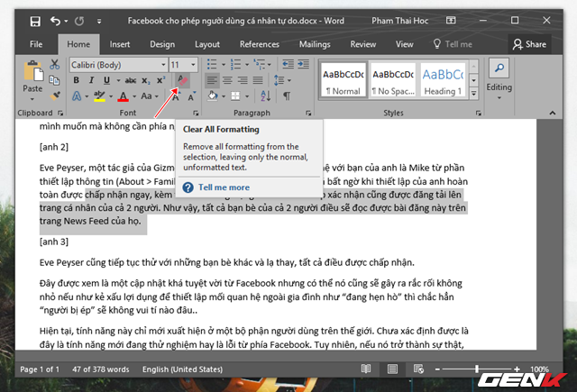This screenshot has width=577, height=392.
Task: Undo the last action
Action: [x=55, y=21]
